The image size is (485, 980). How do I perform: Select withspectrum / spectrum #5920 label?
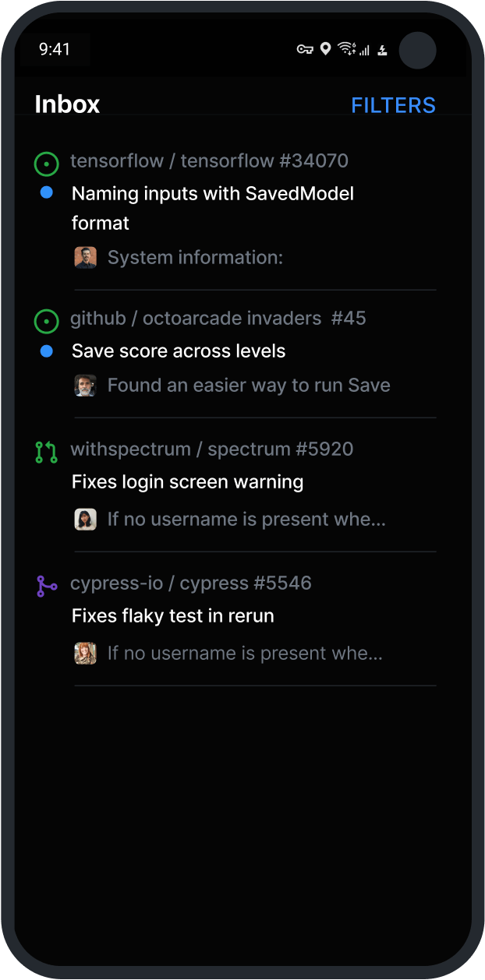tap(211, 449)
